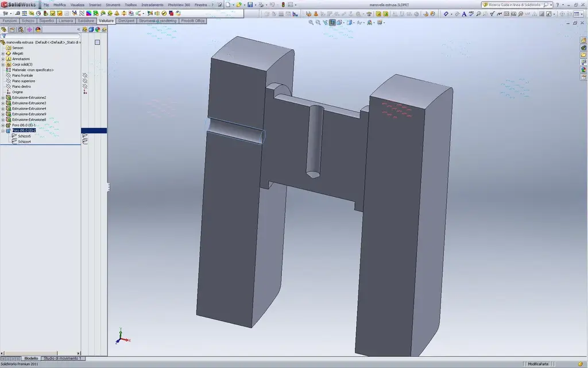Select the Measure tool icon
The image size is (588, 368).
coord(17,13)
